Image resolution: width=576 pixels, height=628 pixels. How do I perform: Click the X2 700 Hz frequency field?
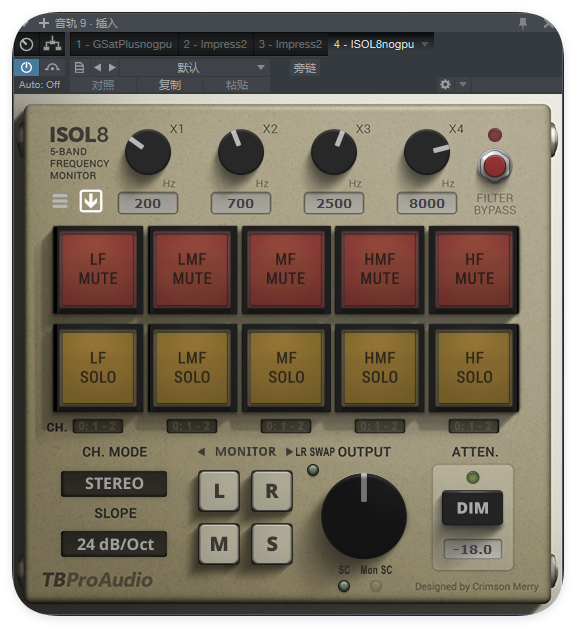pyautogui.click(x=241, y=203)
